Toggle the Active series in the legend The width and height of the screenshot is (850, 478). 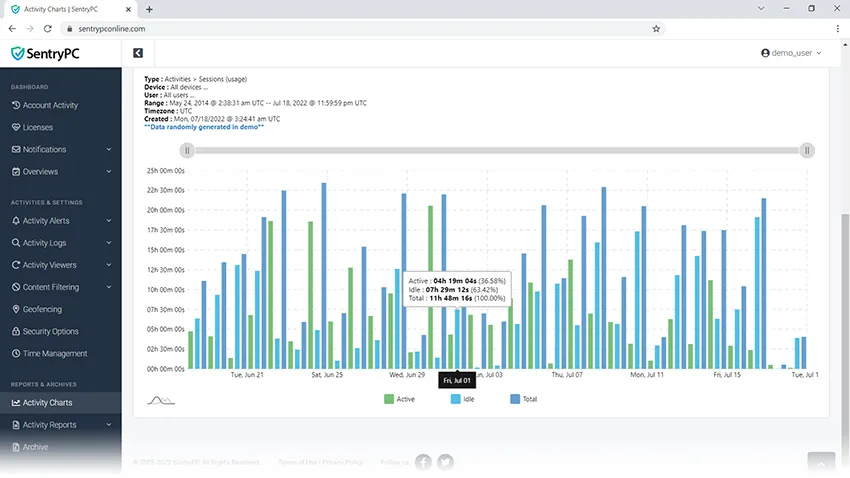click(400, 399)
